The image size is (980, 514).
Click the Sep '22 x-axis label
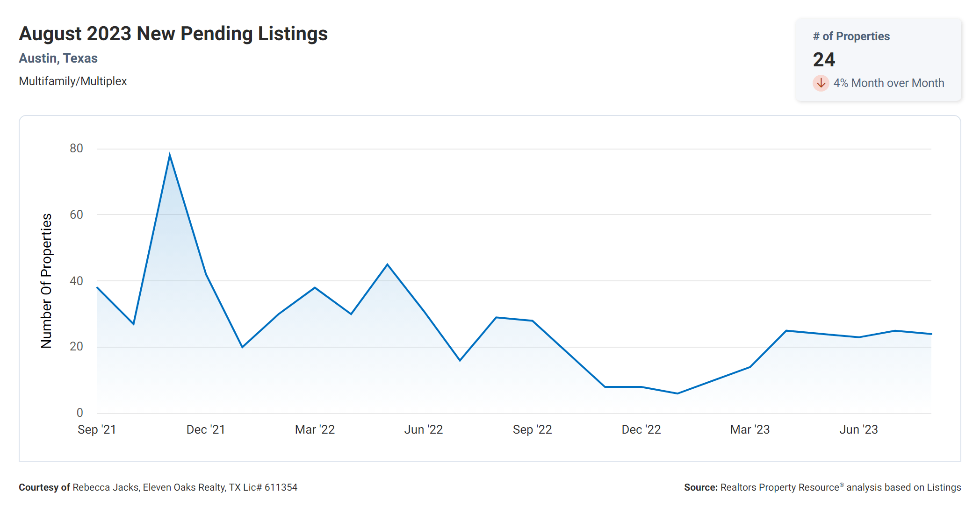coord(532,429)
